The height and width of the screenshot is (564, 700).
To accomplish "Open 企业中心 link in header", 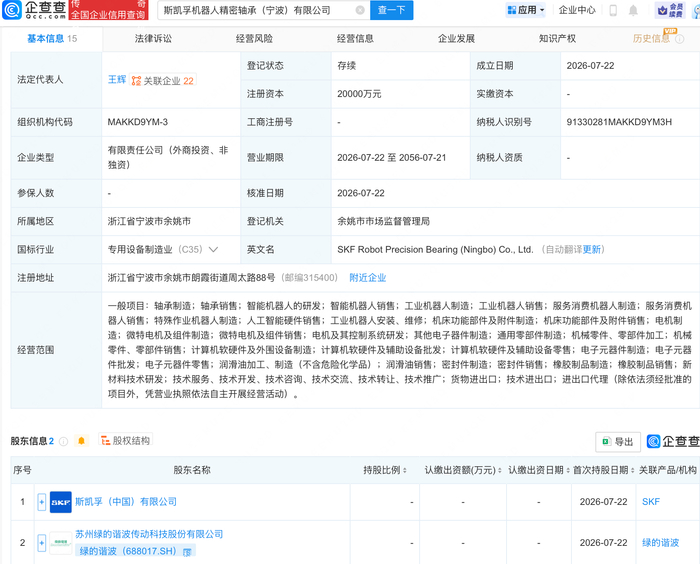I will (577, 10).
